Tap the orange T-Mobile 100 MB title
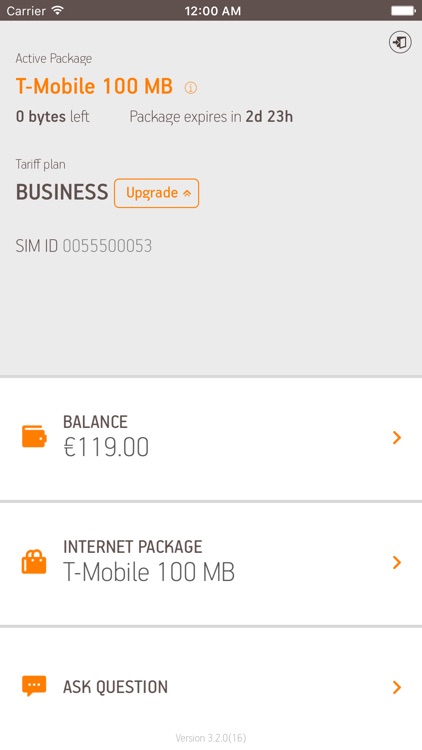Image resolution: width=422 pixels, height=750 pixels. tap(94, 87)
